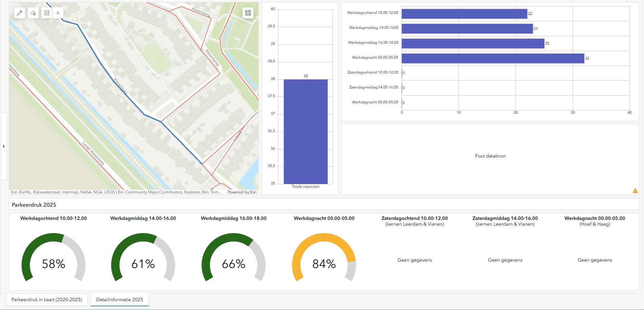Click the data source warning triangle
This screenshot has width=644, height=310.
click(635, 191)
